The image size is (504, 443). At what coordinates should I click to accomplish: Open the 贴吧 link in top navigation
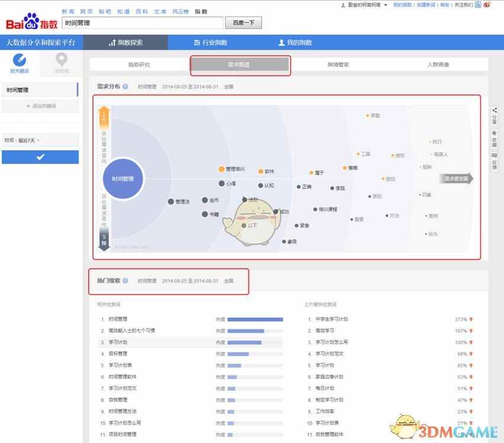(x=105, y=12)
